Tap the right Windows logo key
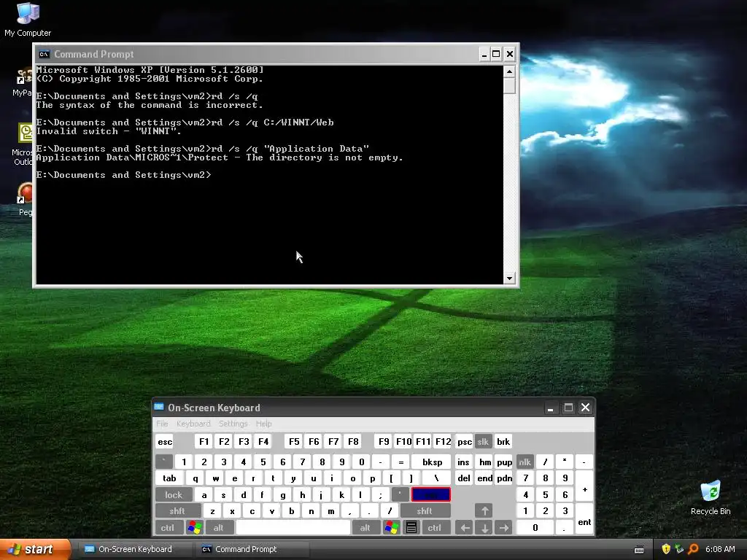This screenshot has height=560, width=747. [x=392, y=527]
